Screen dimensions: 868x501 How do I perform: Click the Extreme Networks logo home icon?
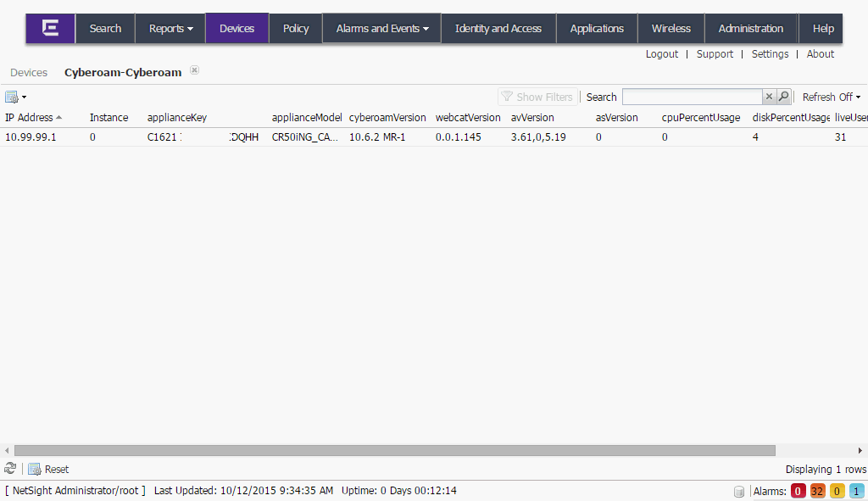point(50,28)
